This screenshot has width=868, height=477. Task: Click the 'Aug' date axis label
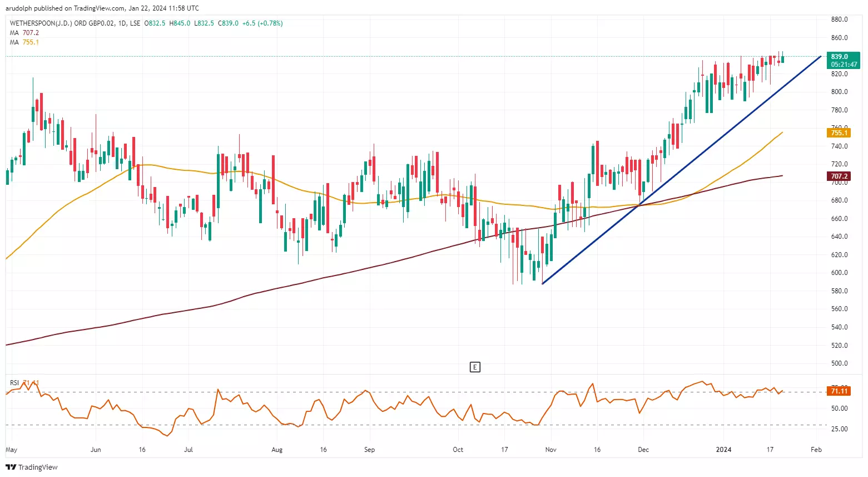(277, 450)
